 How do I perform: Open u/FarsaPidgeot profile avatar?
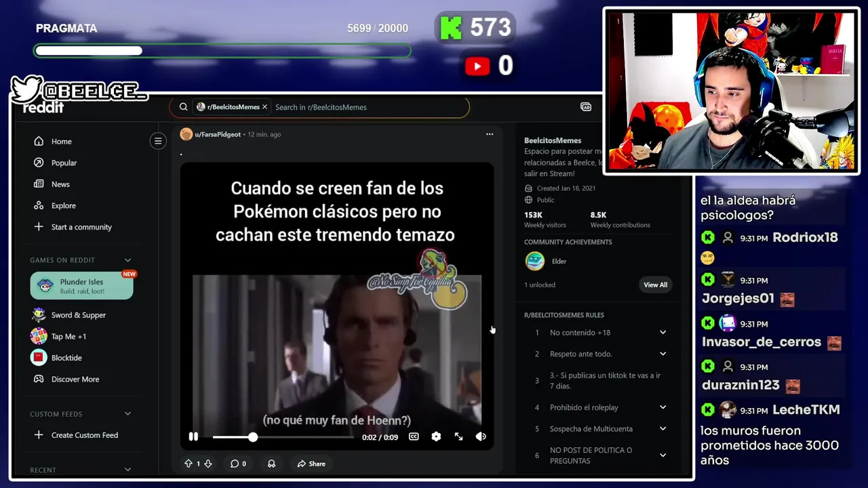(x=186, y=134)
